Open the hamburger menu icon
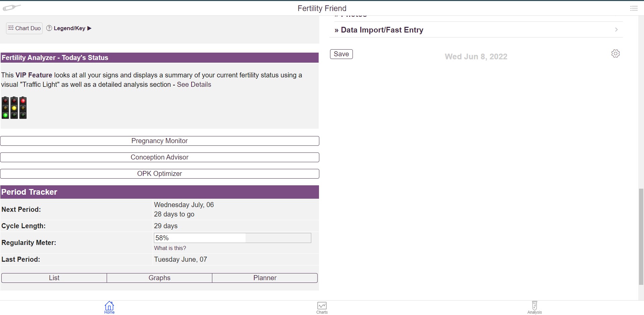 pos(634,8)
